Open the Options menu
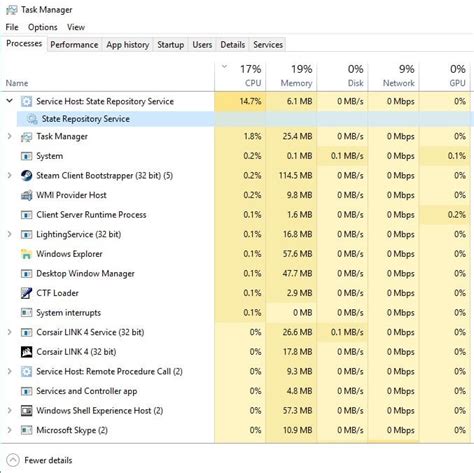 click(43, 27)
